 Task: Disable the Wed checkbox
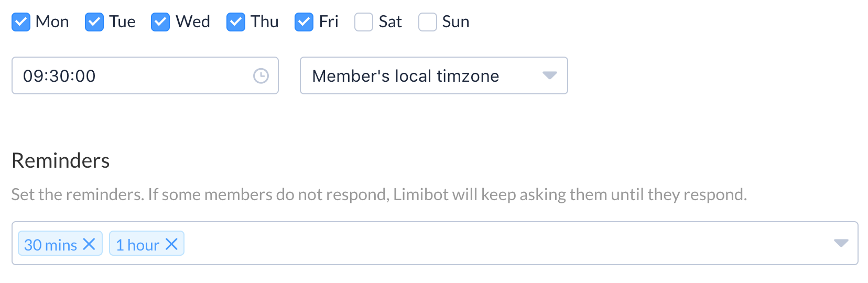(x=160, y=22)
